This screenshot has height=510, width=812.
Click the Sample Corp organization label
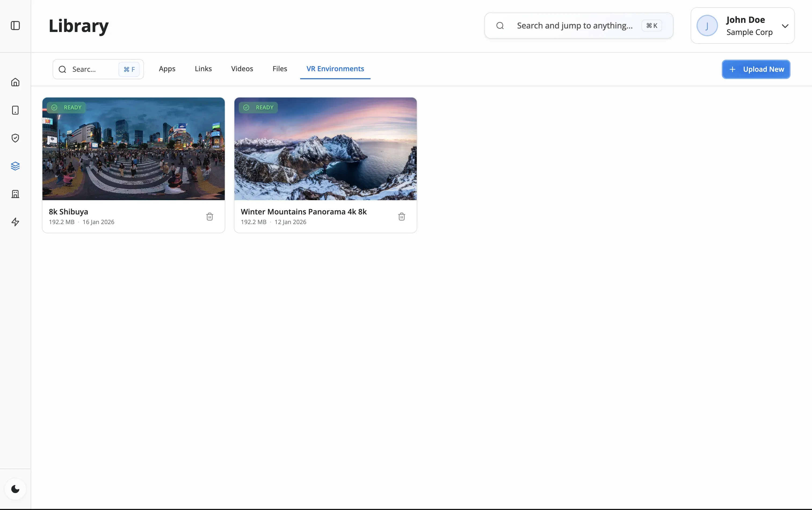(749, 33)
